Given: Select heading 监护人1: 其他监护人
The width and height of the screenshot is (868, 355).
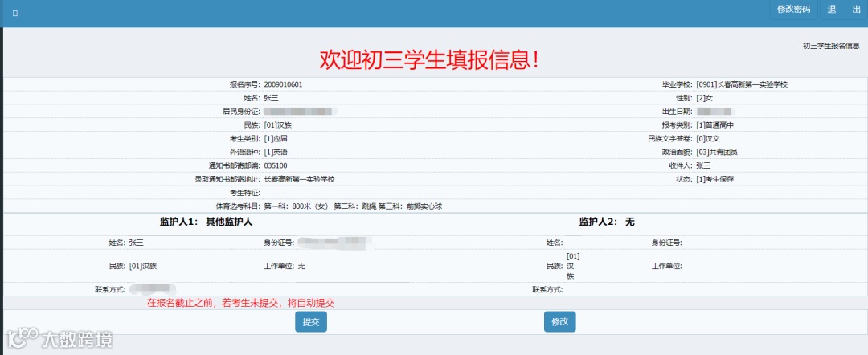Looking at the screenshot, I should point(207,222).
